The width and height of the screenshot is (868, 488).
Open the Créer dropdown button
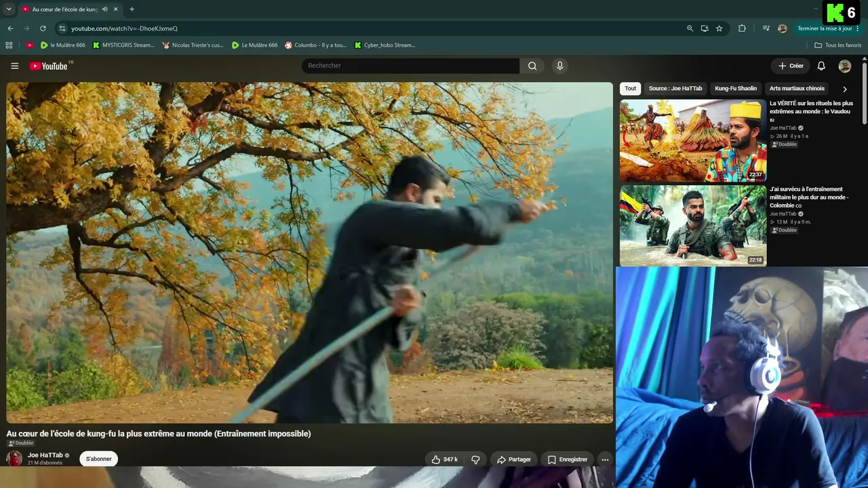click(791, 66)
